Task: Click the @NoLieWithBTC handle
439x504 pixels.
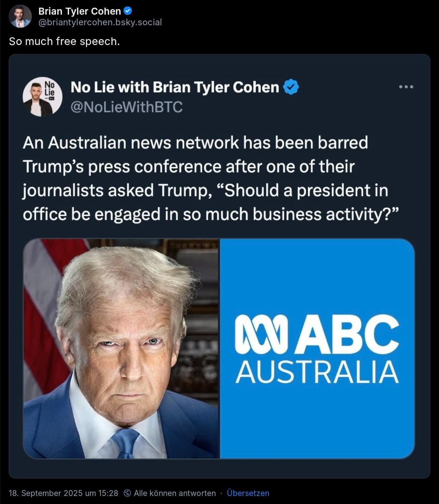Action: pos(126,107)
